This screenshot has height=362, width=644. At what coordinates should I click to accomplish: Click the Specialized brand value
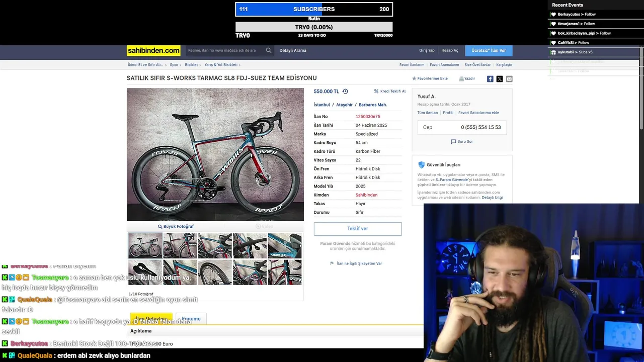click(x=367, y=134)
